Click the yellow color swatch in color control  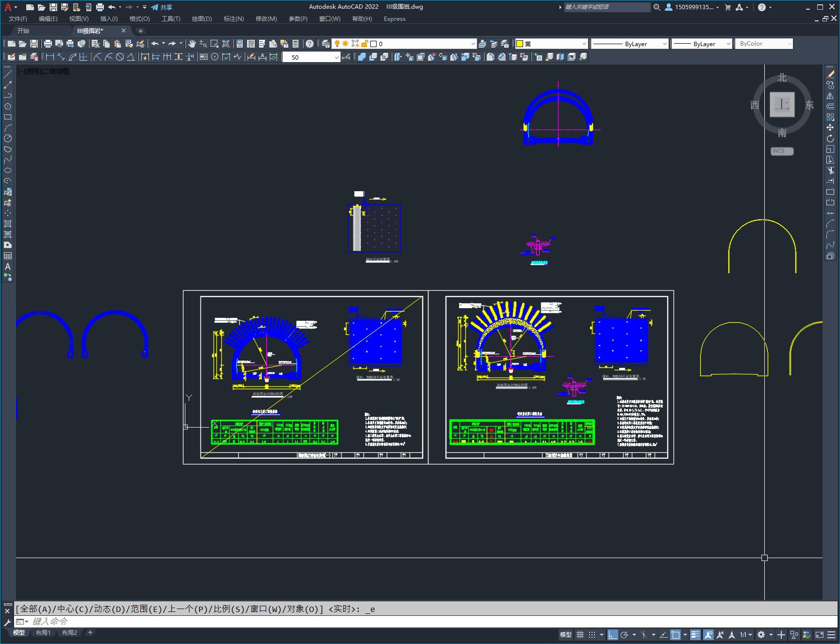point(520,44)
